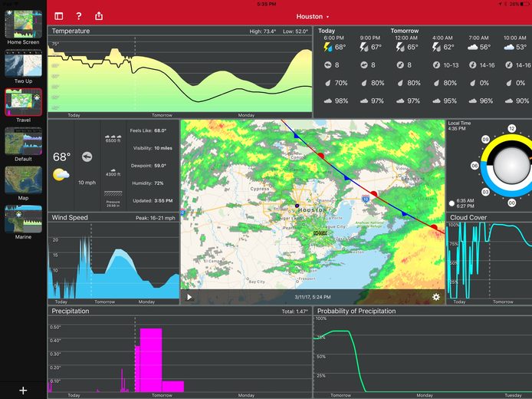Click the tallest magenta precipitation bar

pos(151,360)
